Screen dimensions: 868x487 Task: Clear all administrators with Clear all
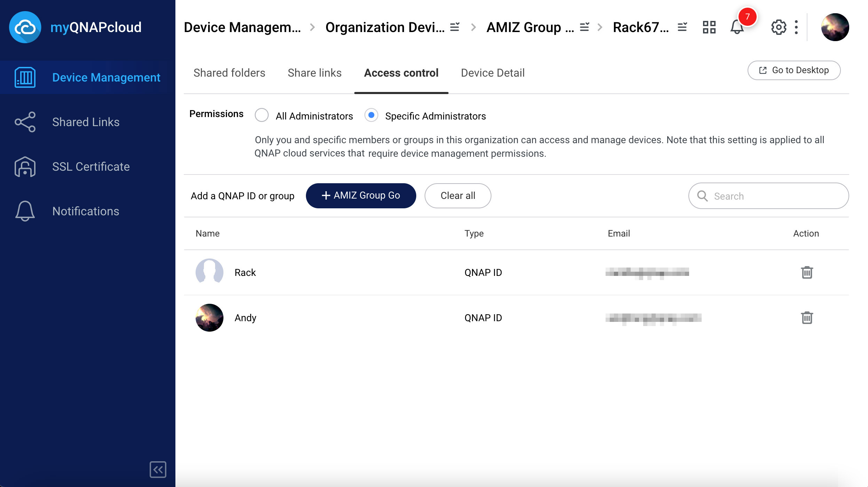tap(458, 195)
